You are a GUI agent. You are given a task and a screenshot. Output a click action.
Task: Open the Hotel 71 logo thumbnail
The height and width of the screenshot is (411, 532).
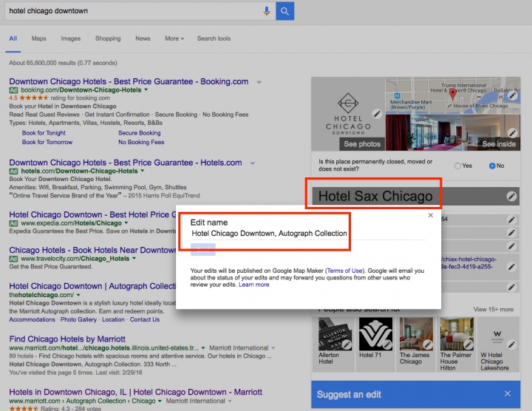[375, 334]
